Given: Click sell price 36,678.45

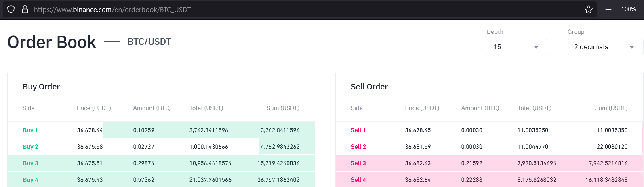Looking at the screenshot, I should (x=418, y=130).
